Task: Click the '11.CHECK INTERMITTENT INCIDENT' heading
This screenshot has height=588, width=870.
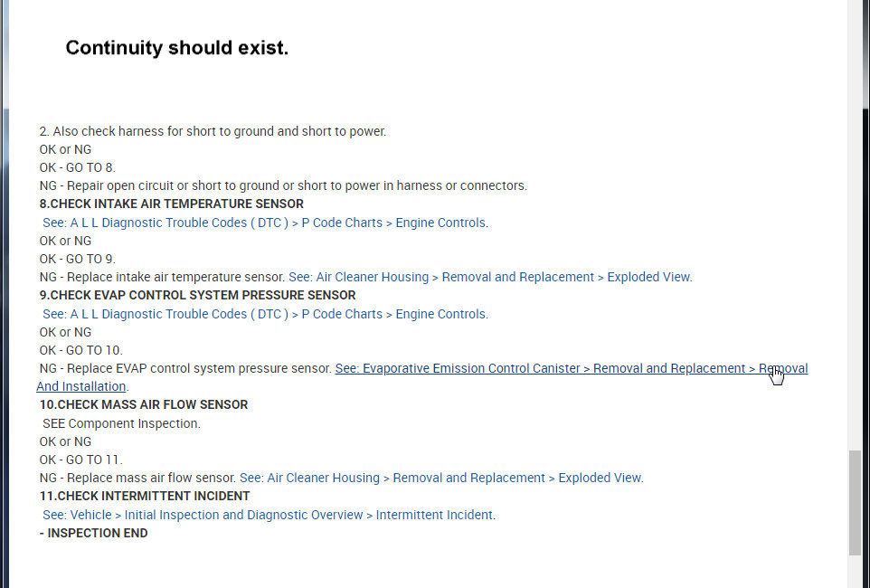Action: click(145, 496)
